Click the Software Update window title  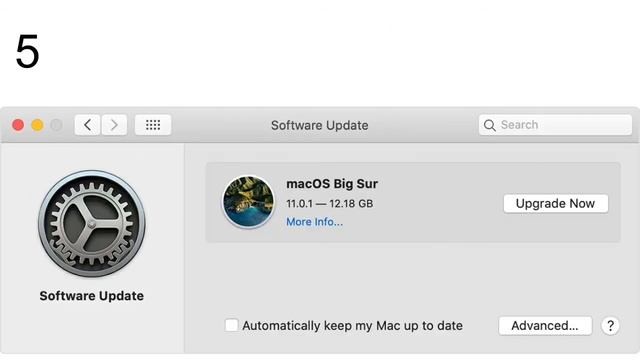(320, 125)
